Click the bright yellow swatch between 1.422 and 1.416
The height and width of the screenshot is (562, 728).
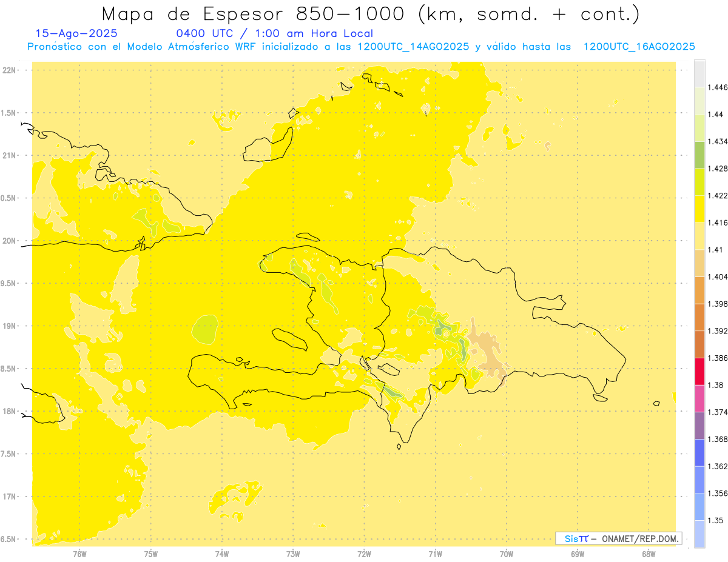coord(699,209)
